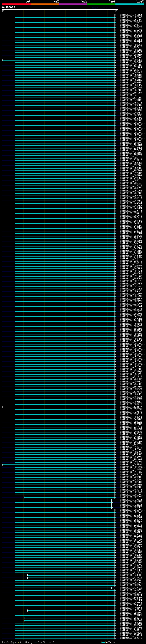Open hit UniRef100_Q54J69
Screen dimensions: 146x644
(x=131, y=605)
